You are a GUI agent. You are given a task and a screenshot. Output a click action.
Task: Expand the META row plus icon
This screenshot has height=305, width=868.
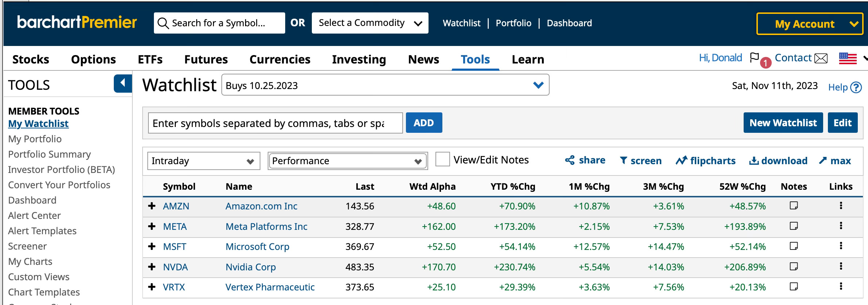coord(152,227)
